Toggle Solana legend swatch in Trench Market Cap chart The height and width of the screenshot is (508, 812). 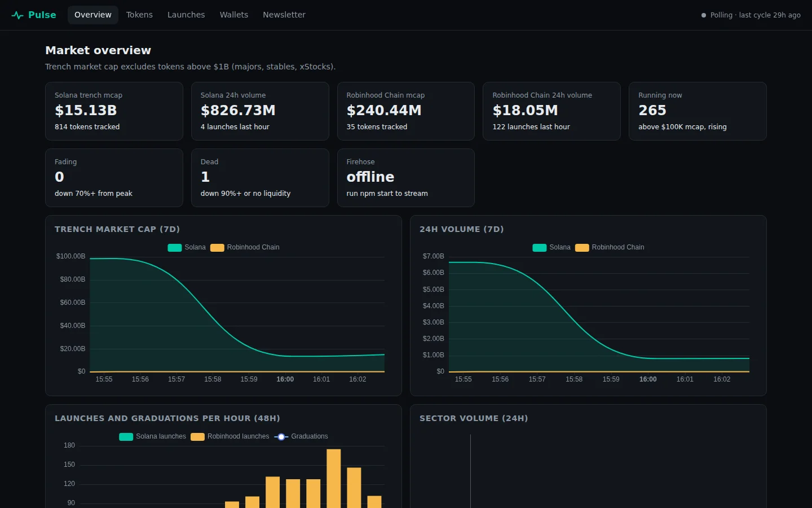(175, 248)
